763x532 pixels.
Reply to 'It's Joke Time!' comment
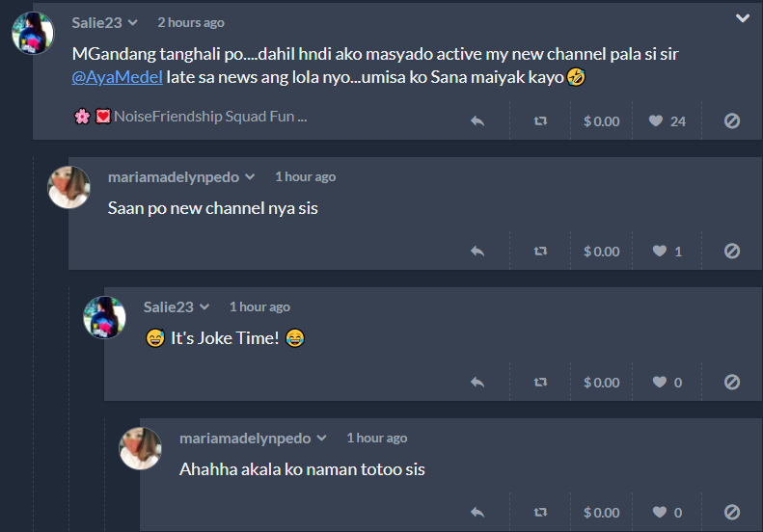[477, 383]
